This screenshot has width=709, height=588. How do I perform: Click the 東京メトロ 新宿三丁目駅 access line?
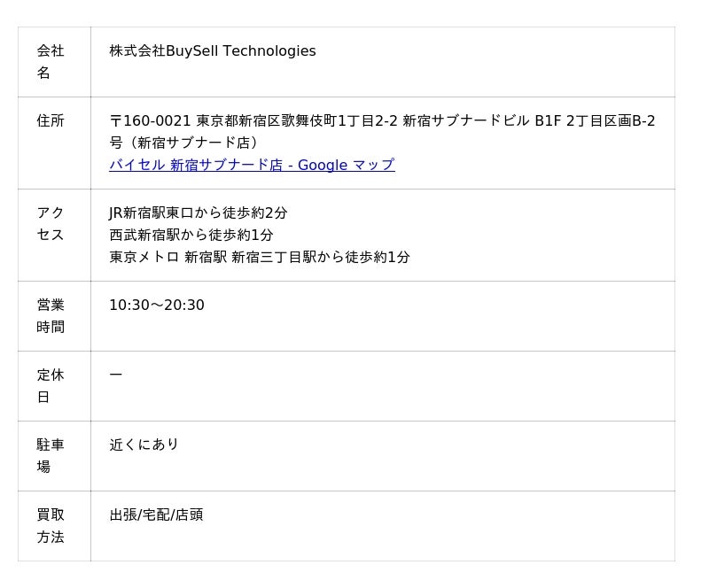coord(260,257)
